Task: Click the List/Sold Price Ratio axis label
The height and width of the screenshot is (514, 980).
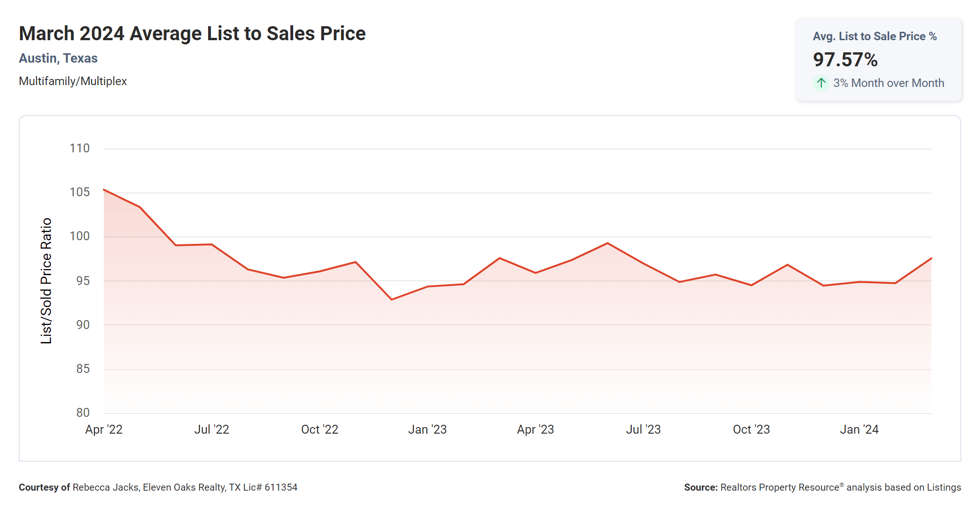Action: [x=46, y=281]
